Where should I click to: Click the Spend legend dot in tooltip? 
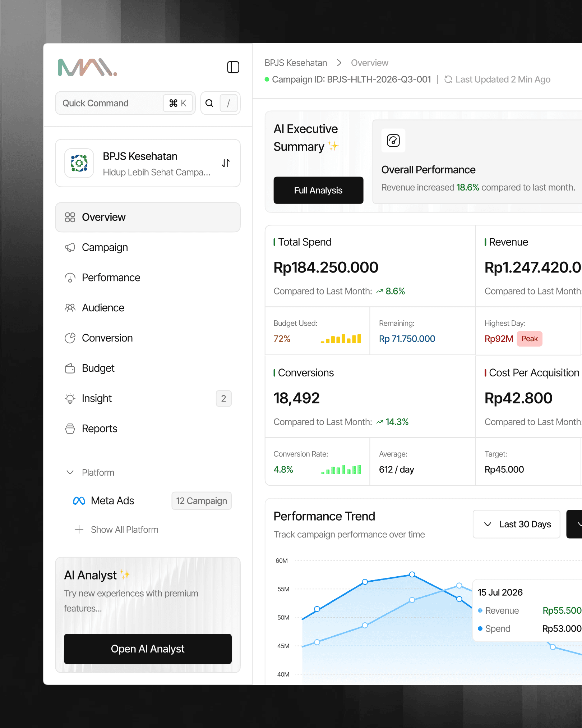480,628
